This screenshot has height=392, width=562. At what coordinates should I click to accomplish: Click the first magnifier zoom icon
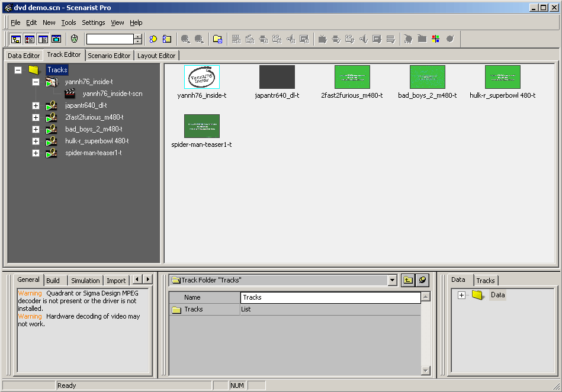185,39
